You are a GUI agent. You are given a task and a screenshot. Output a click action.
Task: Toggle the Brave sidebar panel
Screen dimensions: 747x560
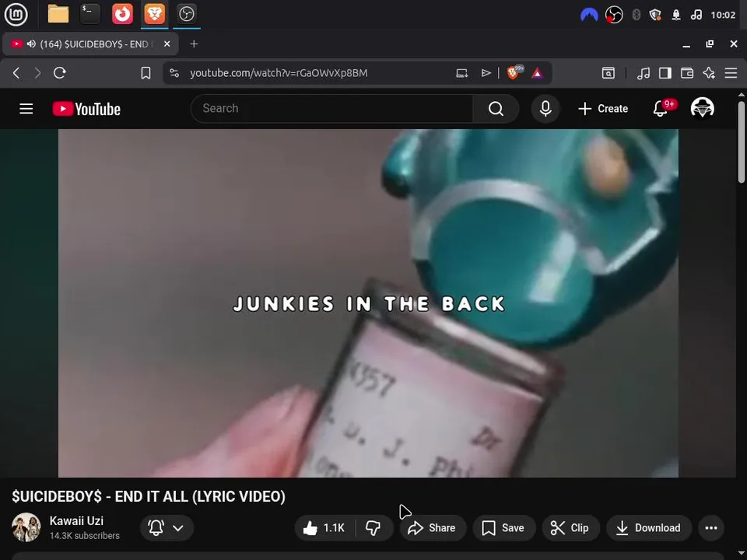click(665, 73)
